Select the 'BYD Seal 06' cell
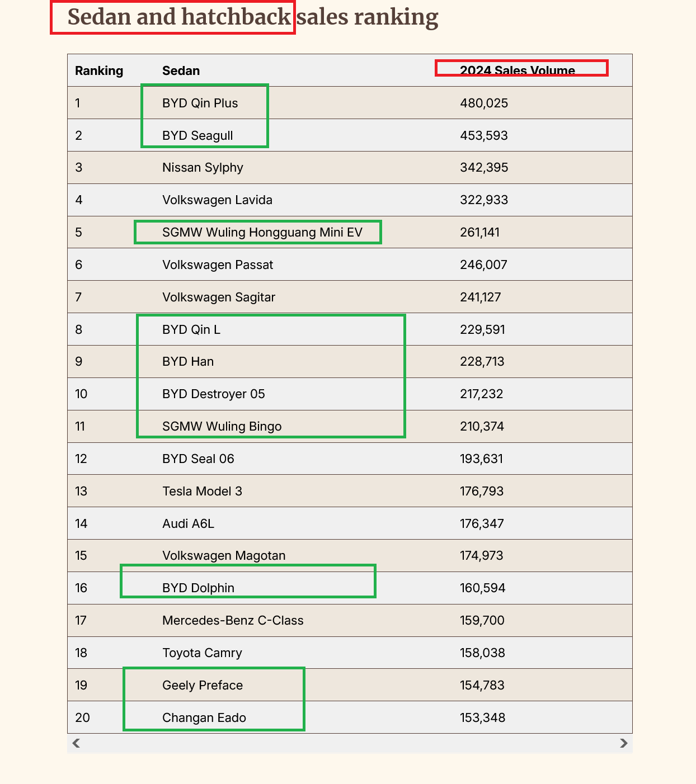Image resolution: width=696 pixels, height=784 pixels. click(x=198, y=459)
